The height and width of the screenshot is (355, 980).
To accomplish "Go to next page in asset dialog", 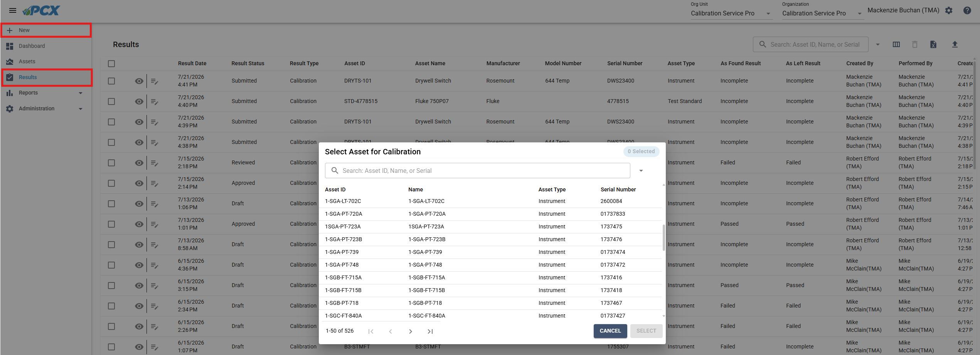I will click(411, 331).
